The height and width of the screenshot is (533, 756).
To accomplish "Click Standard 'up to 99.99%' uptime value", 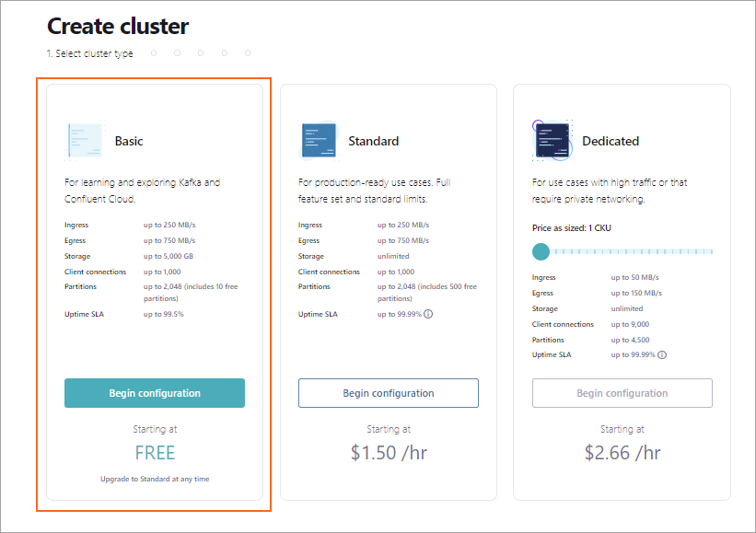I will [400, 314].
